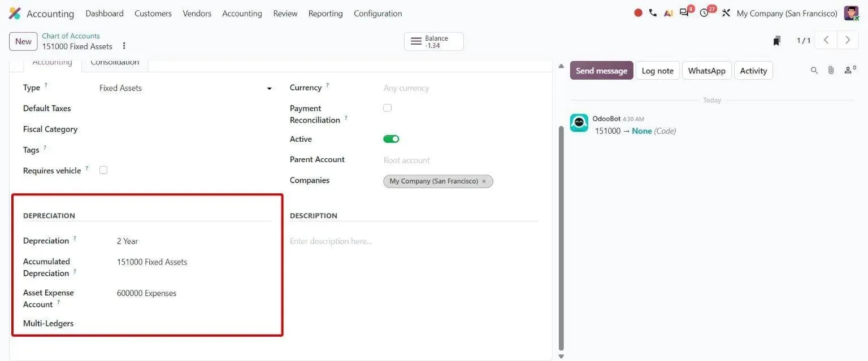Search messages in chatter

coord(814,71)
